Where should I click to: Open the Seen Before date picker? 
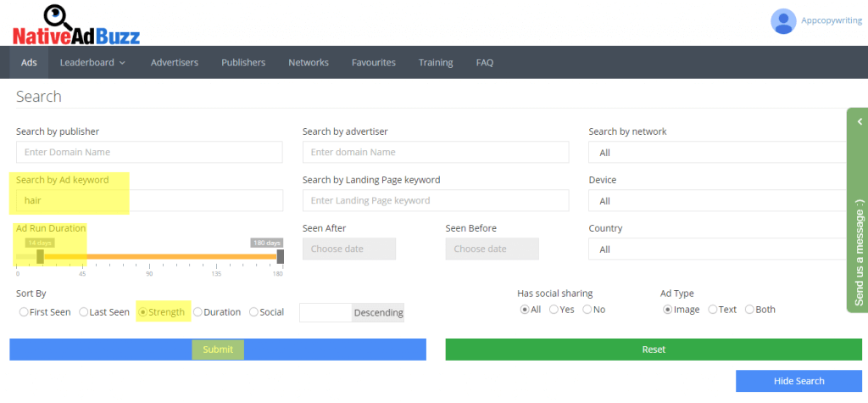click(x=492, y=249)
